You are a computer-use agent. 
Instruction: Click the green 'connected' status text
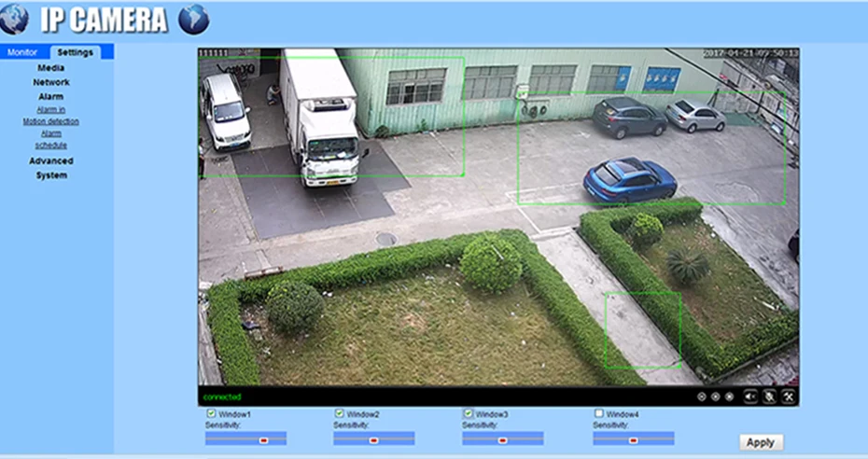coord(222,397)
